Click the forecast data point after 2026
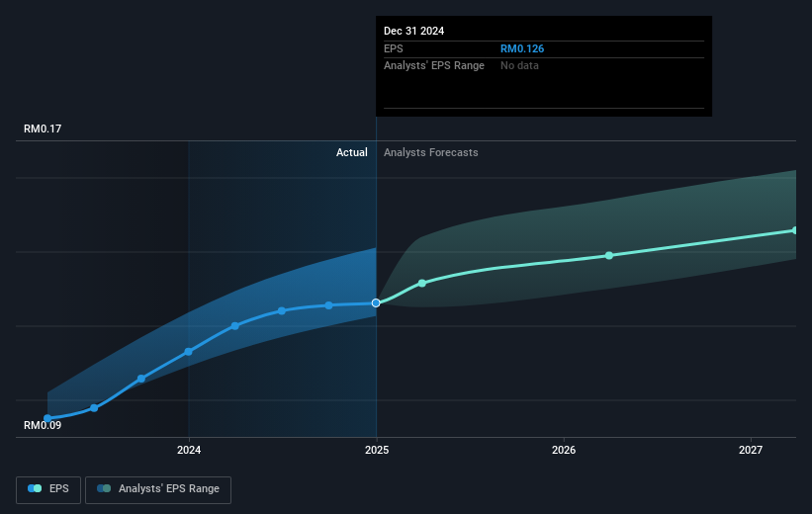 pyautogui.click(x=609, y=256)
